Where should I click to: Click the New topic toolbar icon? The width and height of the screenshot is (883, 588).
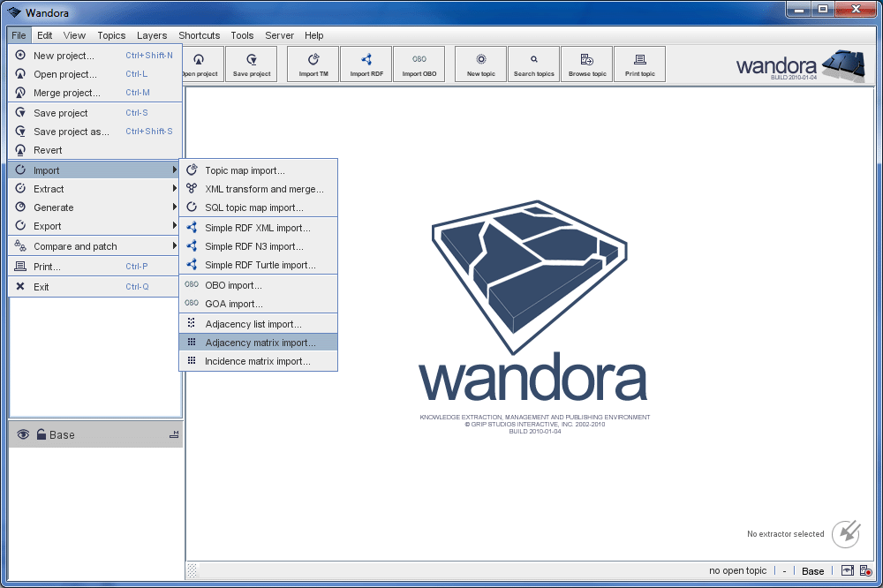click(x=481, y=64)
